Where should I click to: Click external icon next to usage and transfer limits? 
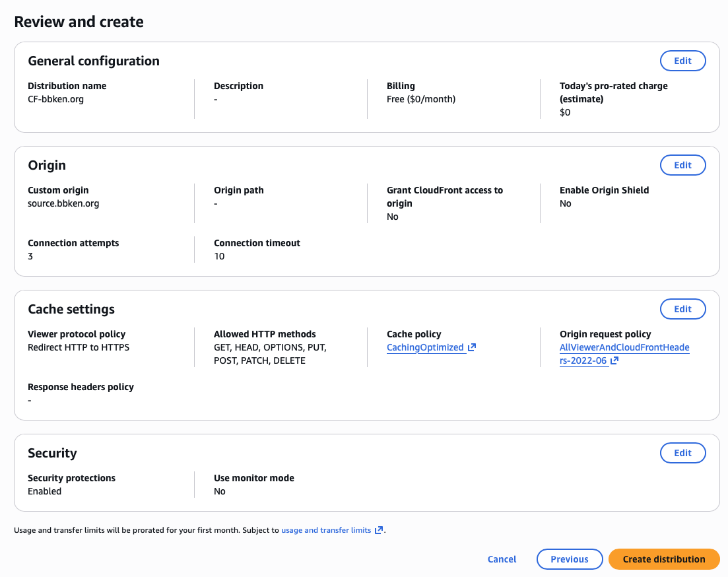click(x=379, y=530)
